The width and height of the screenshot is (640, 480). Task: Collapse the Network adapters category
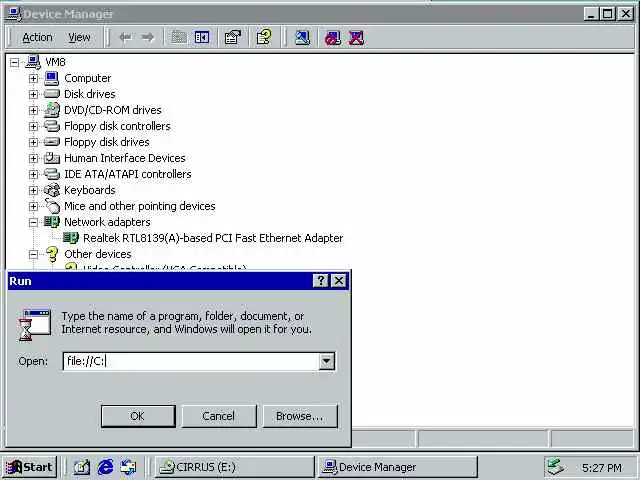33,222
